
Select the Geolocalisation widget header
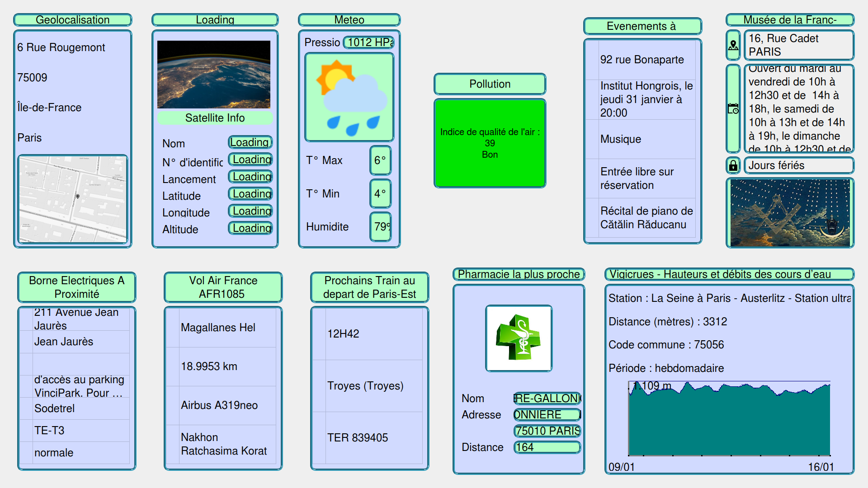[x=73, y=20]
